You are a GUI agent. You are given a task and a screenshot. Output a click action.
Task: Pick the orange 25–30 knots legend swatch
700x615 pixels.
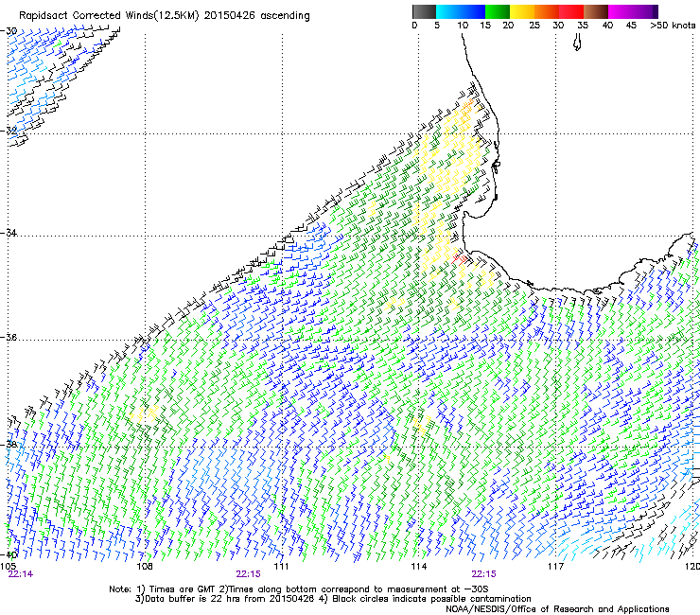(x=547, y=11)
